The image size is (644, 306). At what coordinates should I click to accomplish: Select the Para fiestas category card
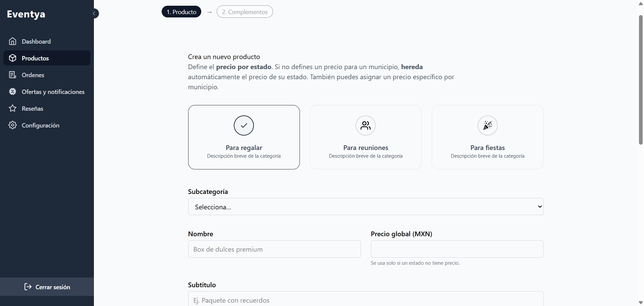click(487, 137)
